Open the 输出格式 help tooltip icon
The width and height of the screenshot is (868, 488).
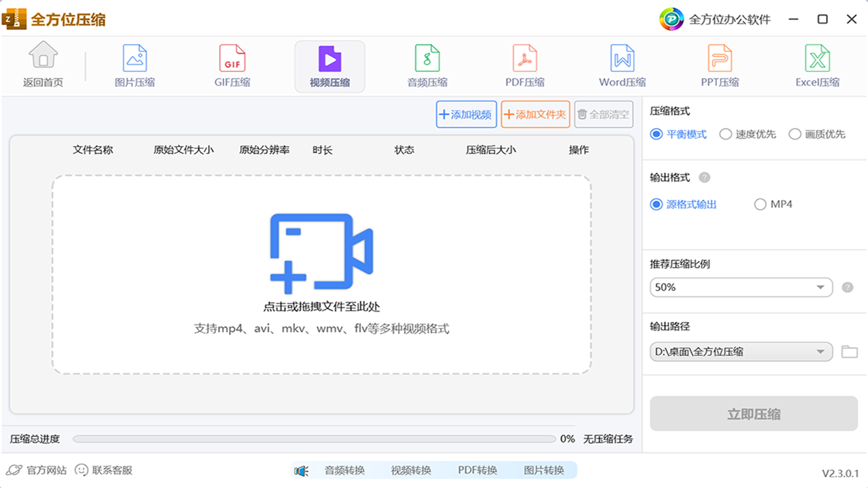coord(704,178)
